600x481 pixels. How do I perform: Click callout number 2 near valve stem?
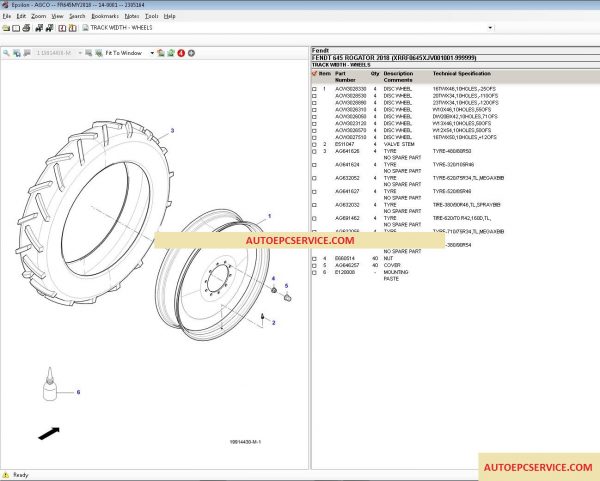(273, 323)
